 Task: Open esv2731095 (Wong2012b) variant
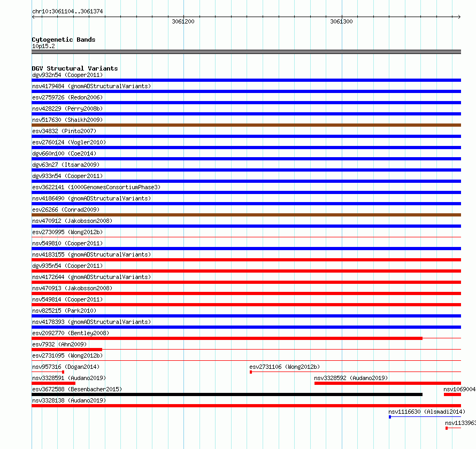67,355
